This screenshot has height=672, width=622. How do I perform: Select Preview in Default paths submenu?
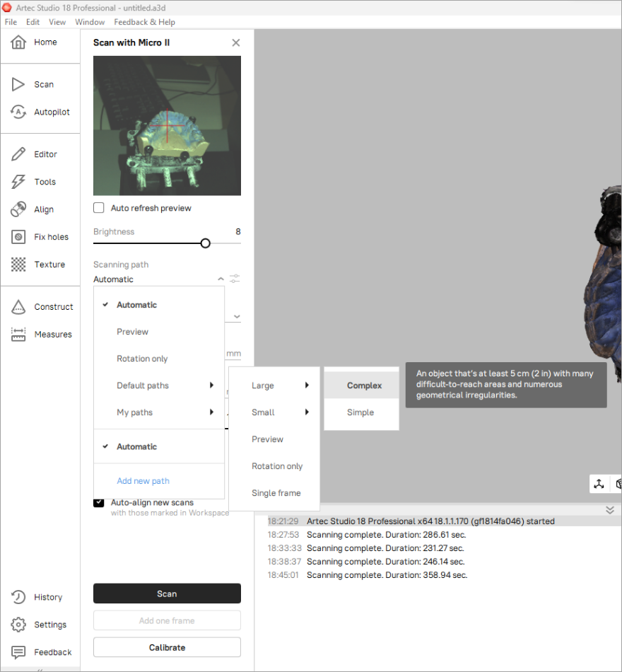274,439
